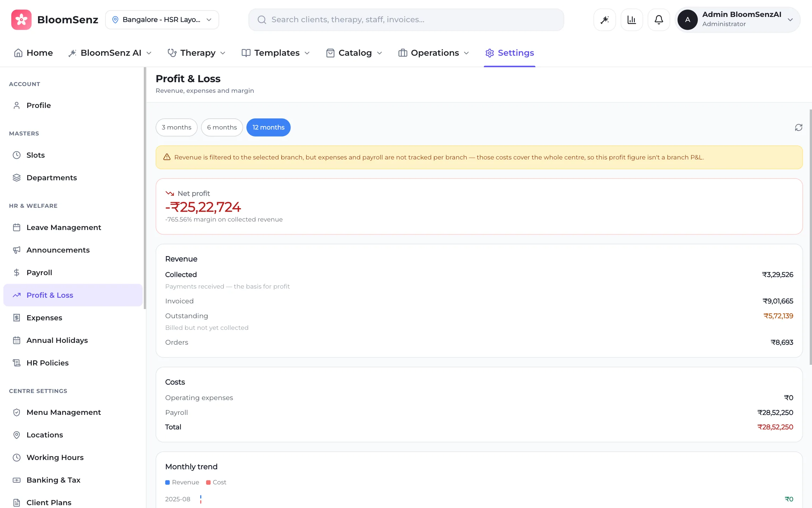Click the sidebar vertical scrollbar
The height and width of the screenshot is (508, 812).
click(145, 188)
